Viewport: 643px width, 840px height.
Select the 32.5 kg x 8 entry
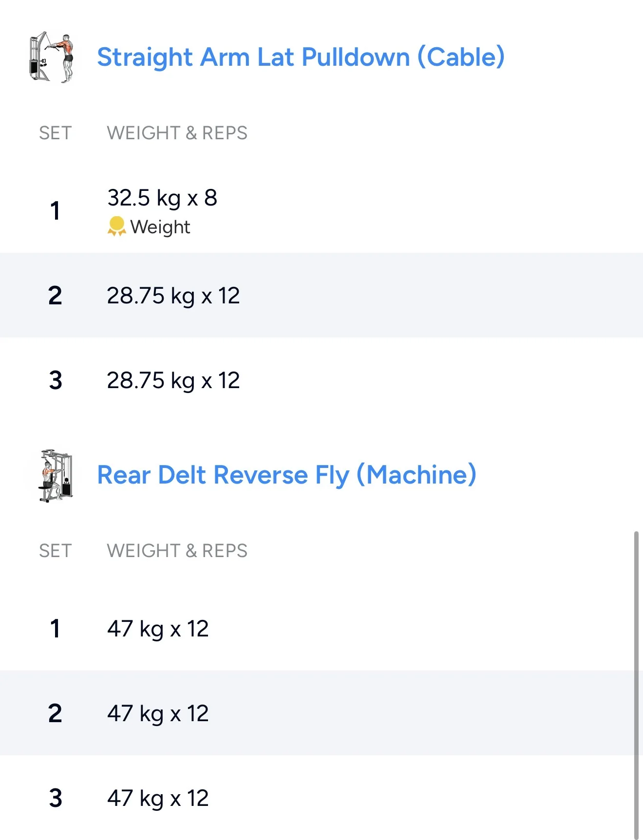162,198
